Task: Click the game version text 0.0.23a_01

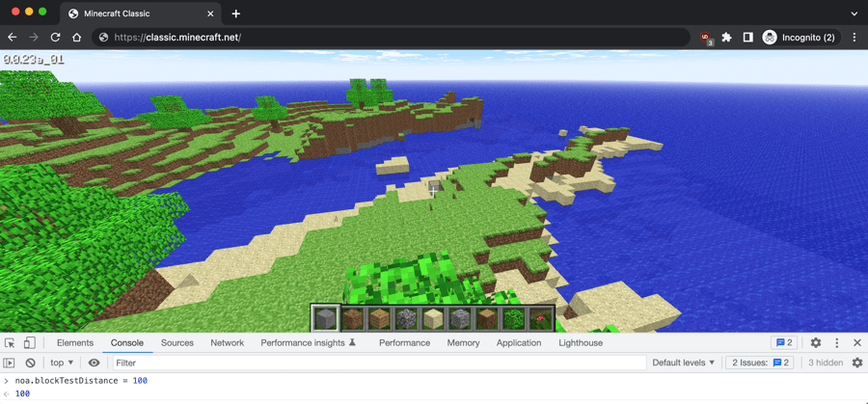Action: click(x=34, y=59)
